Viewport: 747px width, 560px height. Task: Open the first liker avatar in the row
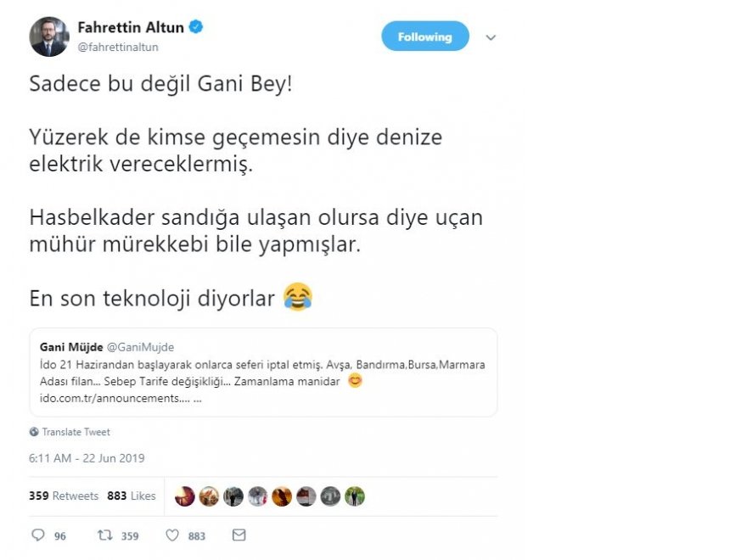pyautogui.click(x=185, y=496)
